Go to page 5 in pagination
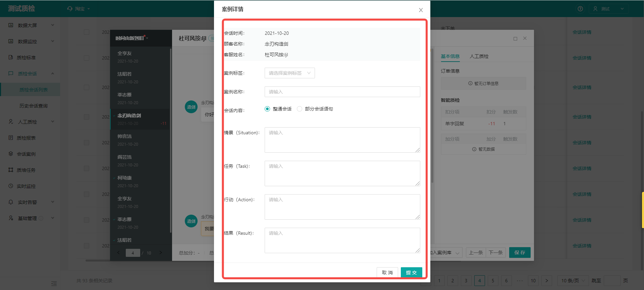 tap(493, 281)
